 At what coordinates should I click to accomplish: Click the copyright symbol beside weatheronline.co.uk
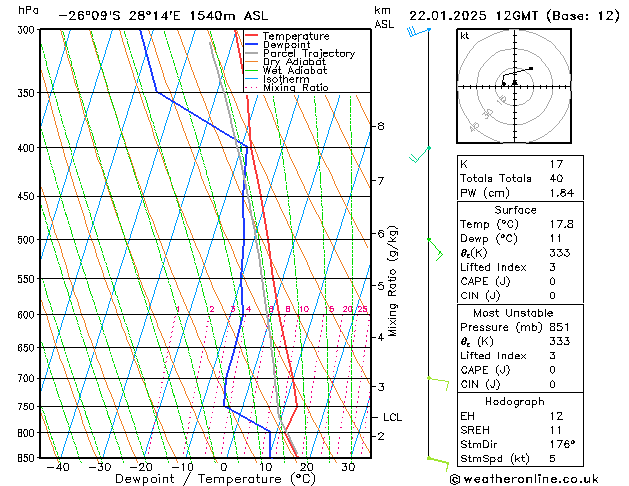458,478
